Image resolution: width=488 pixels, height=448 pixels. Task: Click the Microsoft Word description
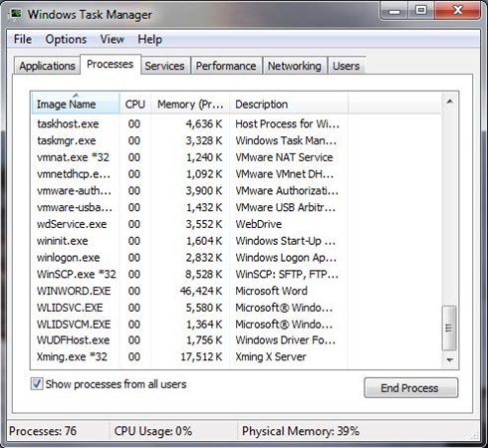click(271, 291)
